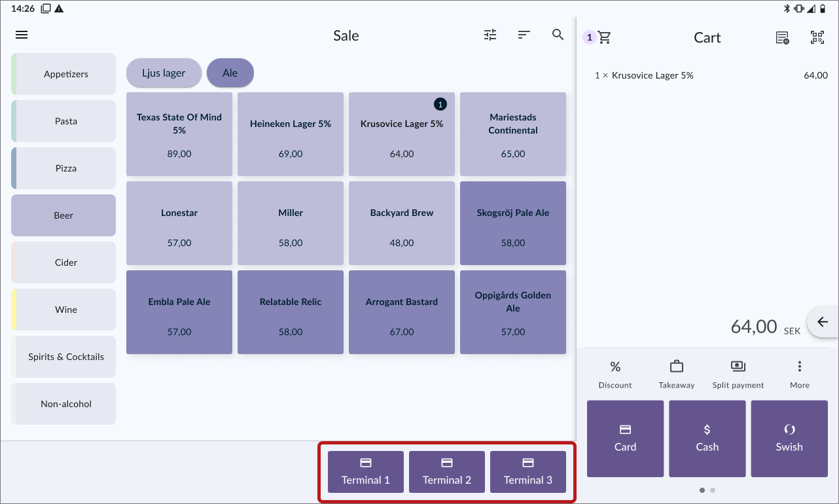839x504 pixels.
Task: Open the filter settings sliders icon
Action: (490, 35)
